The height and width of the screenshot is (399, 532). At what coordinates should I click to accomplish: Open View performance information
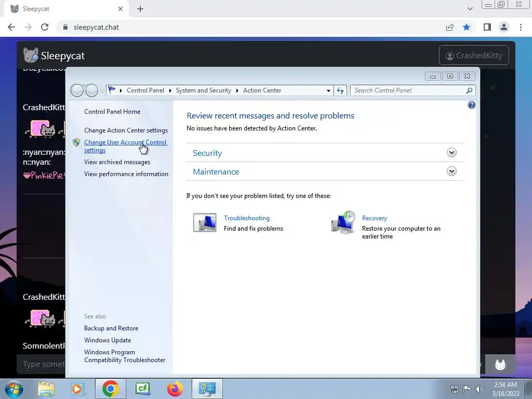pyautogui.click(x=126, y=174)
